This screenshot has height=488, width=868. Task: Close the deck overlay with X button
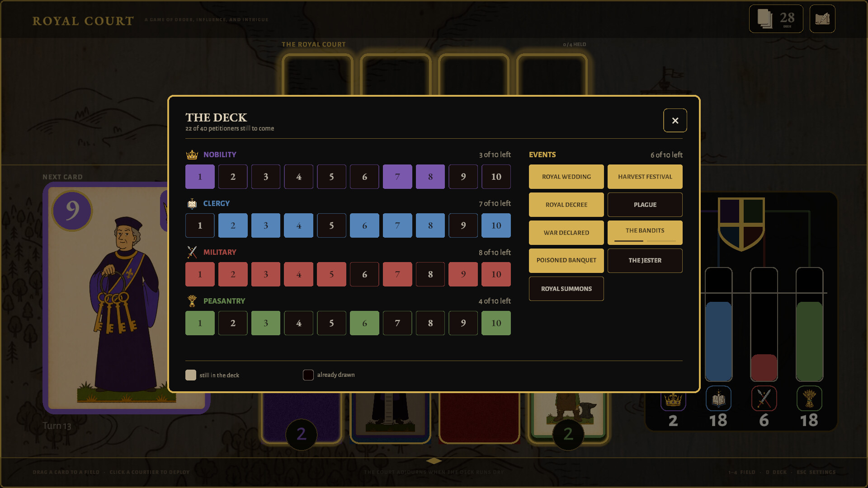pos(675,120)
